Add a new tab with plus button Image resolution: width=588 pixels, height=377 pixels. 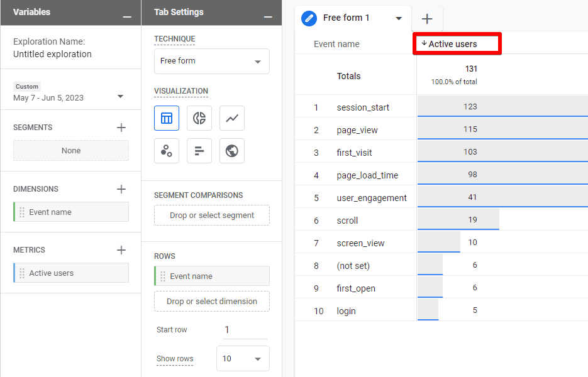point(427,19)
